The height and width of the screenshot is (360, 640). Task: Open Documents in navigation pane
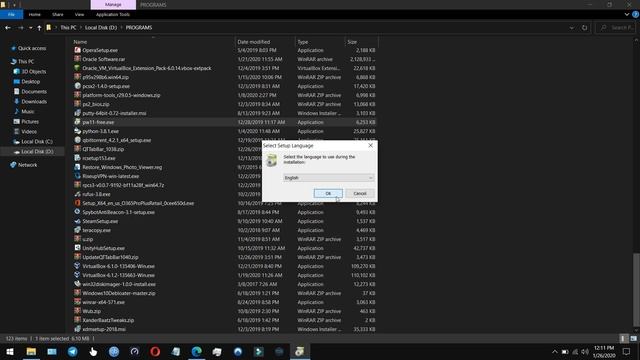pyautogui.click(x=34, y=91)
